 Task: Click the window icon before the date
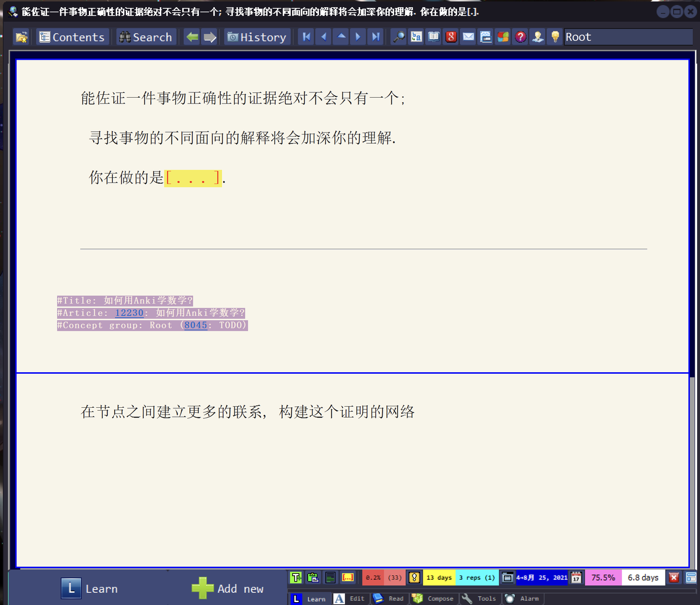click(x=507, y=577)
